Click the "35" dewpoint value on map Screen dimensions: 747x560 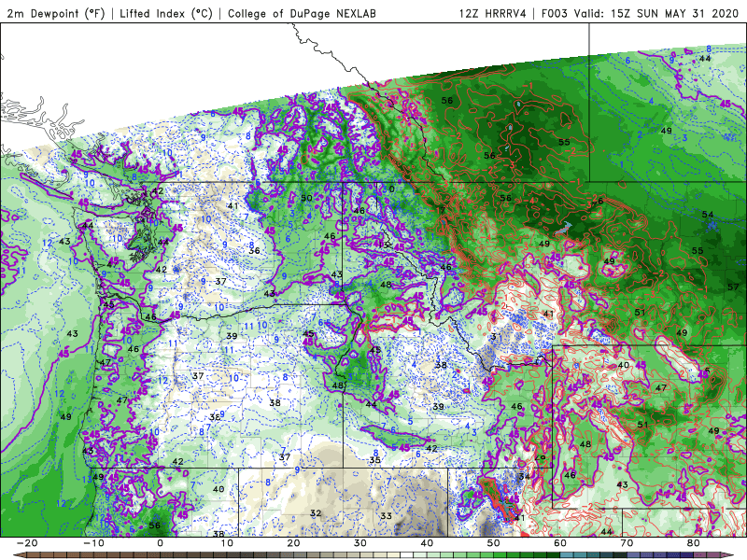375,460
